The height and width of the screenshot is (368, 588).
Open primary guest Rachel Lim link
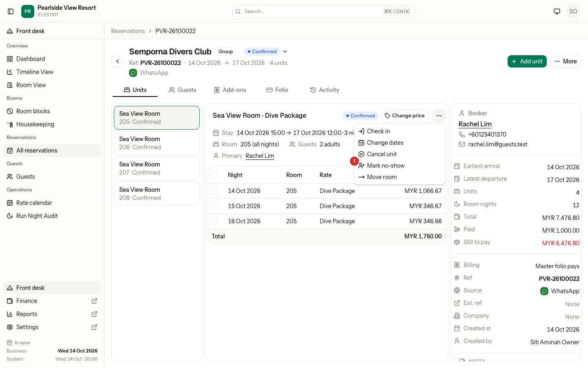(260, 156)
